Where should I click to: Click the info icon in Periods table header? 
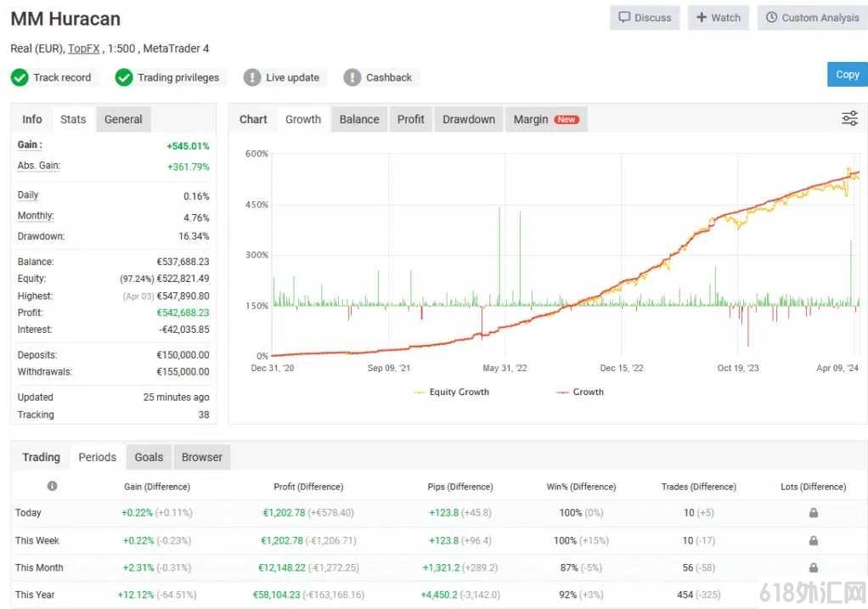[x=52, y=486]
